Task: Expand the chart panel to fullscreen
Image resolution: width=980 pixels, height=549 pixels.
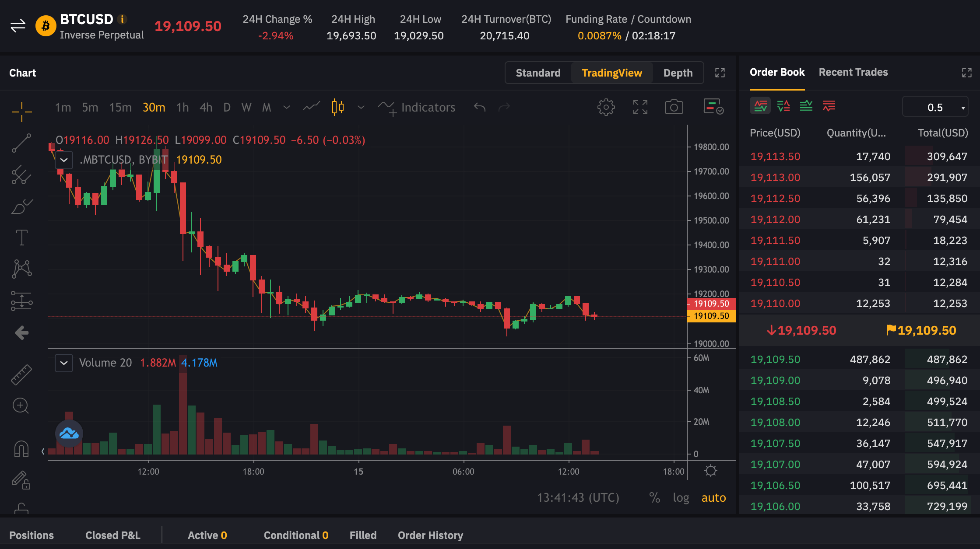Action: (x=720, y=73)
